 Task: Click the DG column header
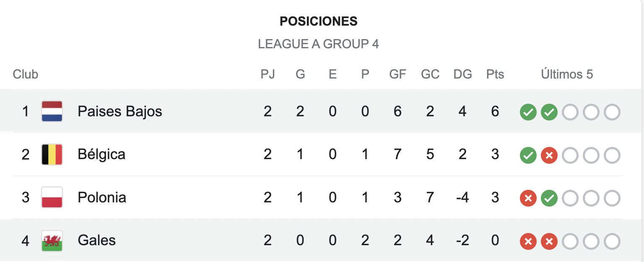tap(463, 74)
